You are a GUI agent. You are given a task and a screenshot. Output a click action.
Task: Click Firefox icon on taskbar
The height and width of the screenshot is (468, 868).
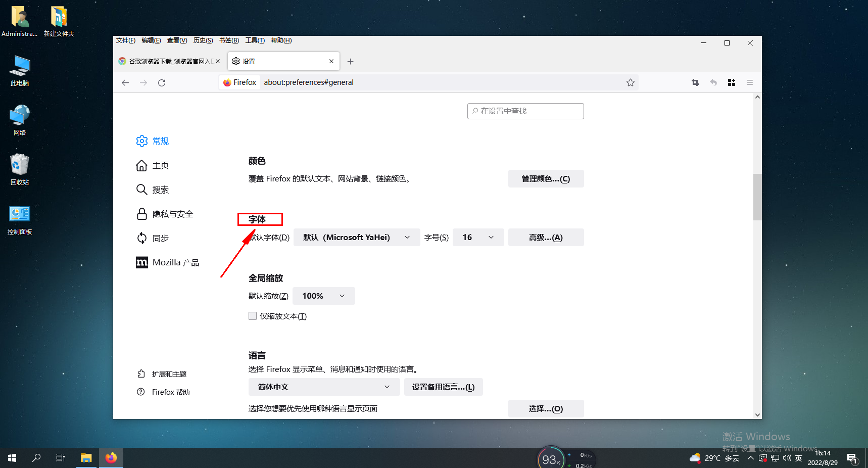(x=111, y=458)
